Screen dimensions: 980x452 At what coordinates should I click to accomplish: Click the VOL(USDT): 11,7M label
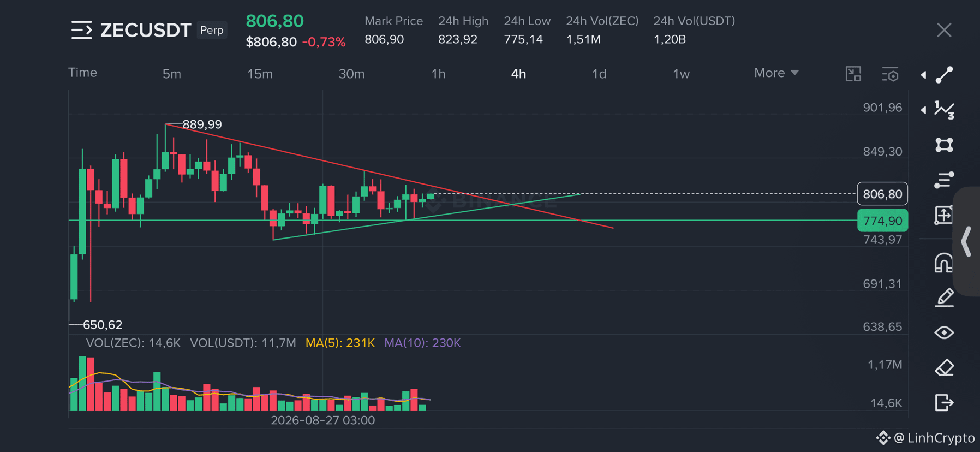[243, 343]
